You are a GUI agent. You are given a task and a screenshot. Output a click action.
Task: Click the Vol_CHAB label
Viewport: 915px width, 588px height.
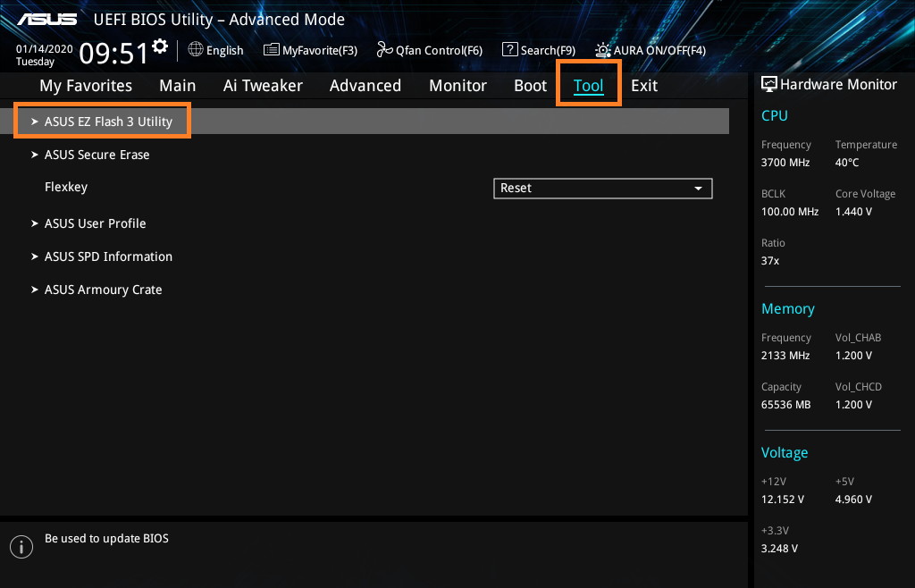(859, 338)
